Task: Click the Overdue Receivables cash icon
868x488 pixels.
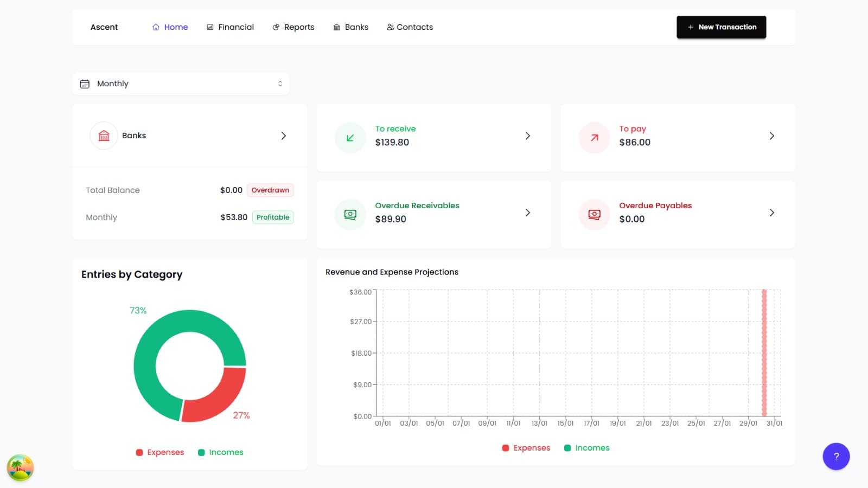Action: 350,215
